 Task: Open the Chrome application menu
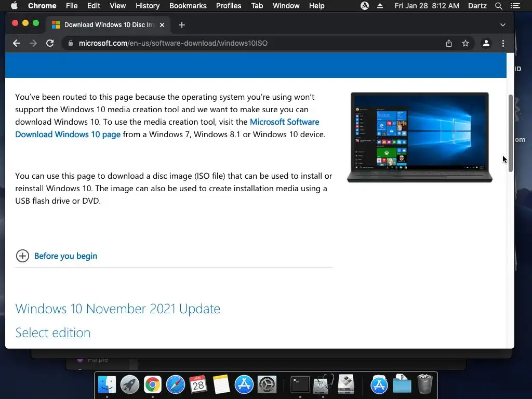pyautogui.click(x=42, y=6)
